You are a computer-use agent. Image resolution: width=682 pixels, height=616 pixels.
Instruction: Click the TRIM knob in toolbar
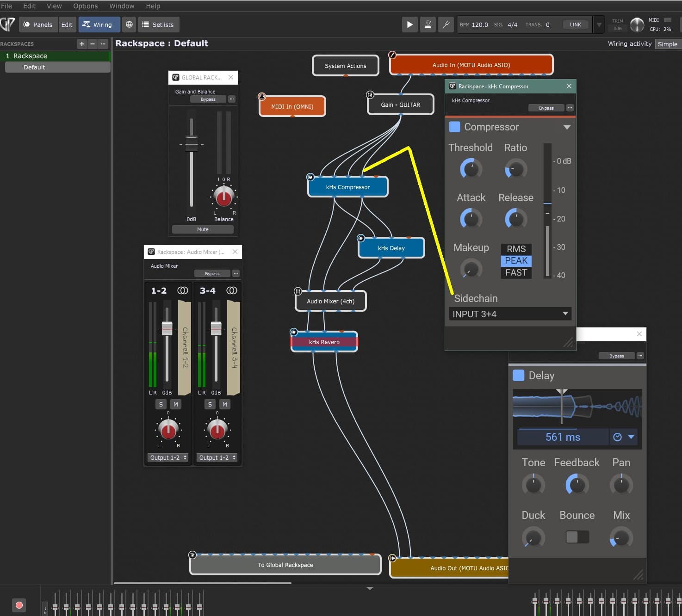pyautogui.click(x=637, y=25)
